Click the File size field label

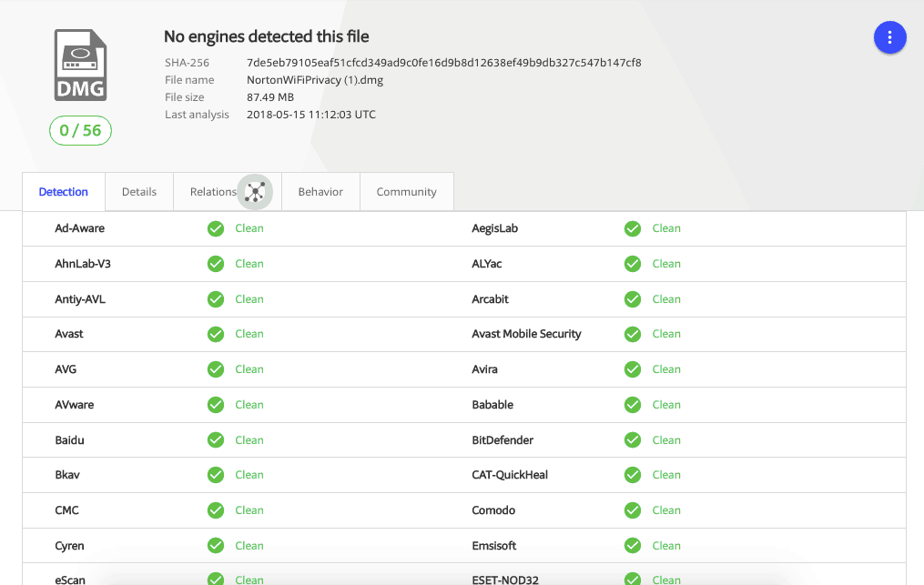[x=185, y=97]
